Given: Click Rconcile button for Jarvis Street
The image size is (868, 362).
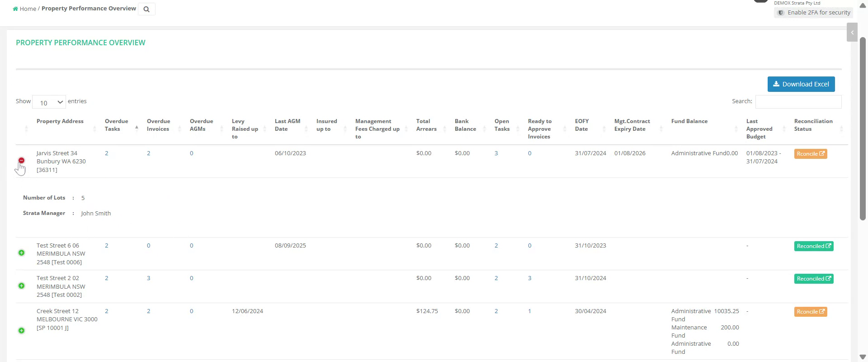Looking at the screenshot, I should 811,154.
